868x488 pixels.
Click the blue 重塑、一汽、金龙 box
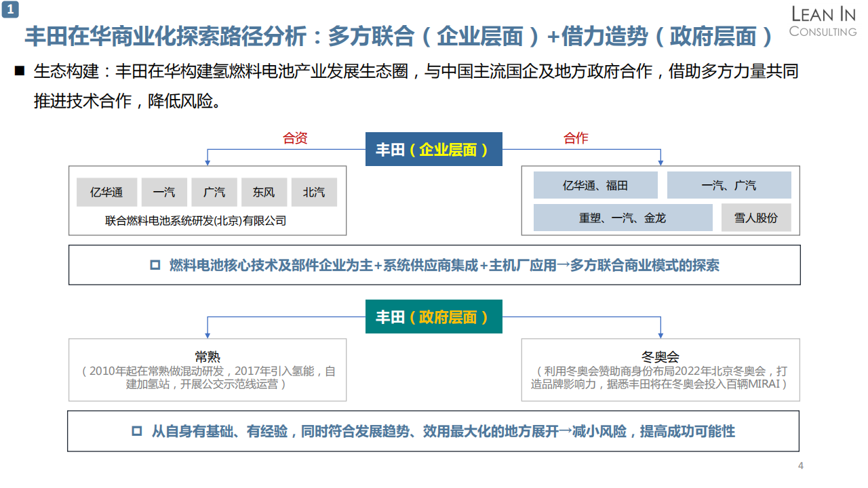623,218
